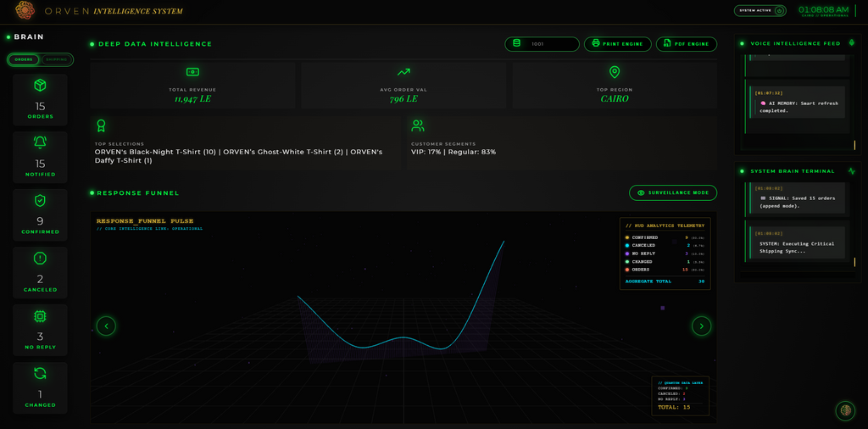
Task: Click the TOTAL: 15 quantum data label
Action: [674, 407]
